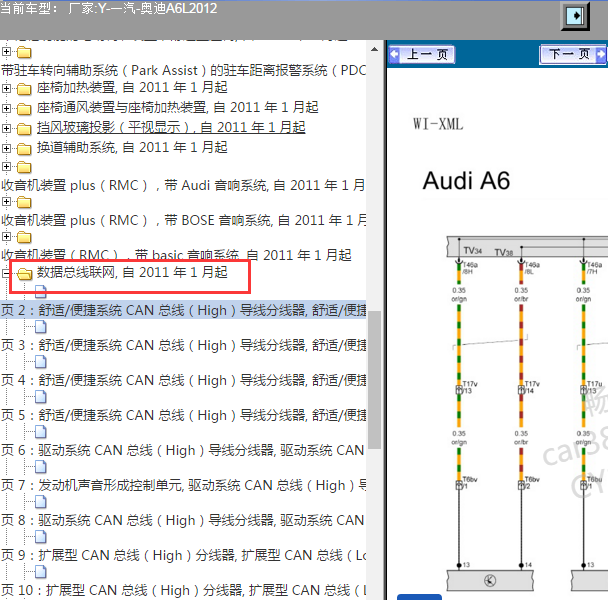The width and height of the screenshot is (608, 600).
Task: Open 页 7 发动机声音形成控制单元 entry
Action: [x=183, y=485]
